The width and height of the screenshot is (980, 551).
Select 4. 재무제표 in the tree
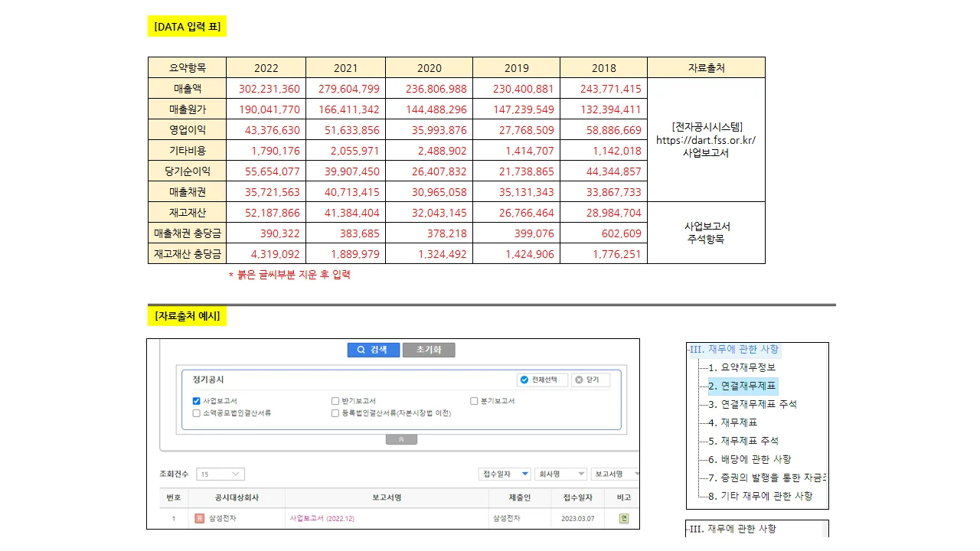733,422
